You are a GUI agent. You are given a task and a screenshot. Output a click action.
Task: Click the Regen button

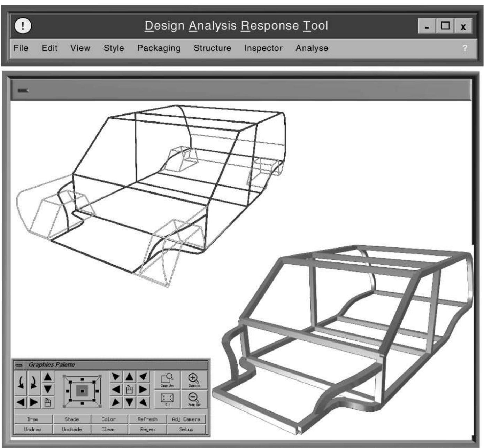coord(148,429)
